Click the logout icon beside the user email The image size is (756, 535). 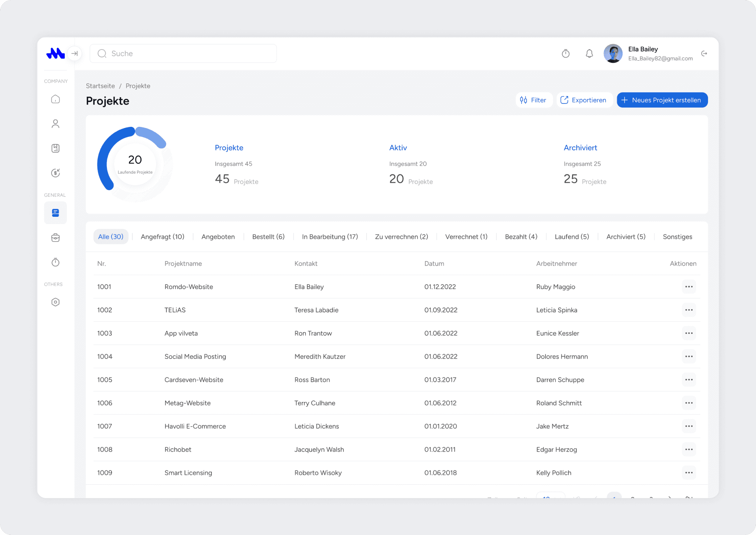(x=704, y=53)
